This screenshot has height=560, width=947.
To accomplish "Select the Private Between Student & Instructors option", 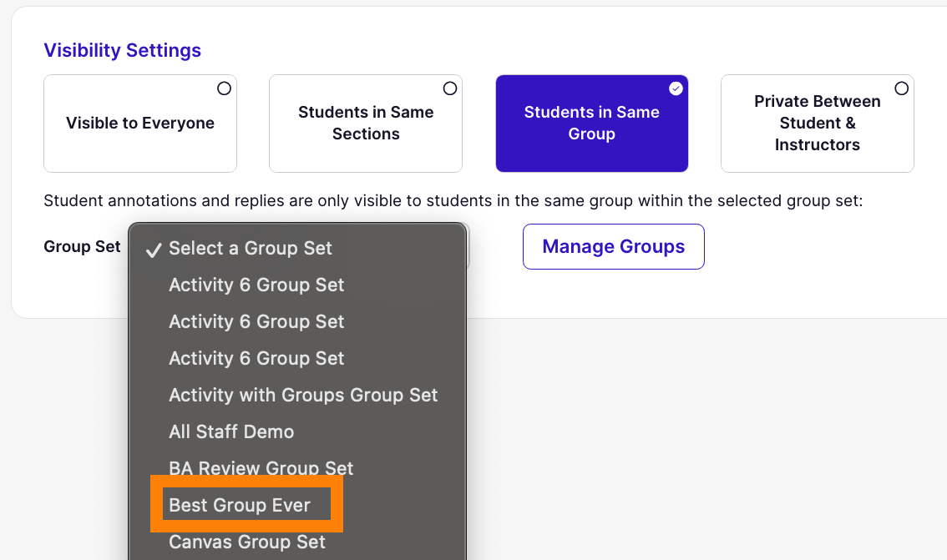I will [817, 123].
